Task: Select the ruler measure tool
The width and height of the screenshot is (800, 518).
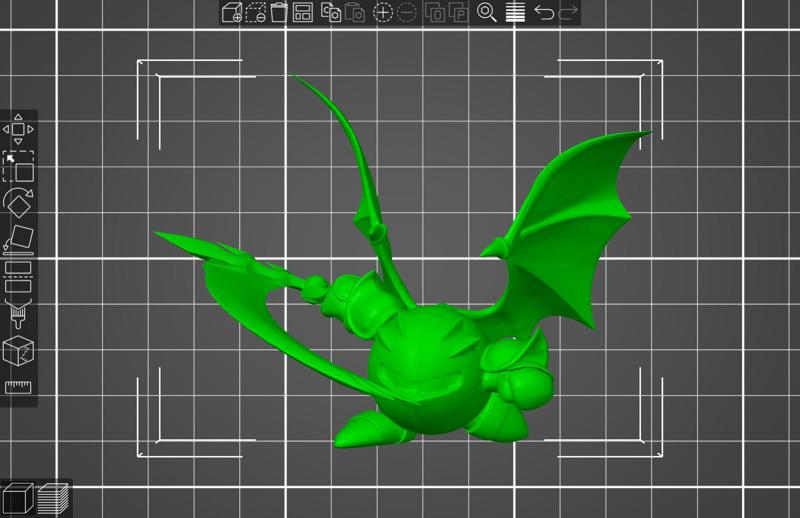Action: (x=18, y=387)
